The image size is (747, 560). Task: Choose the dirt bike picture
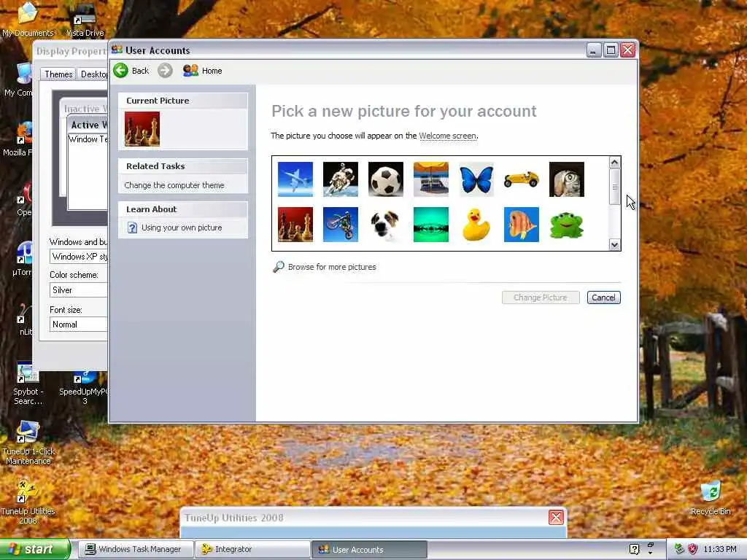click(341, 225)
